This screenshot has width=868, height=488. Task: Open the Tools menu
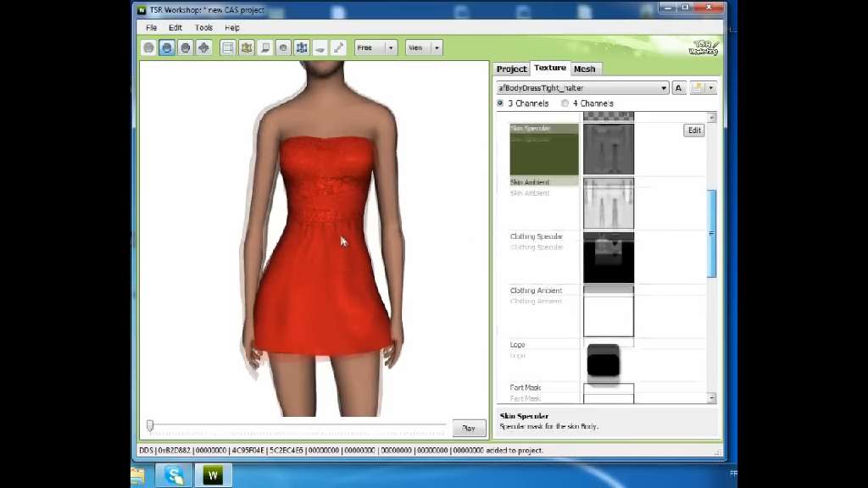(203, 28)
